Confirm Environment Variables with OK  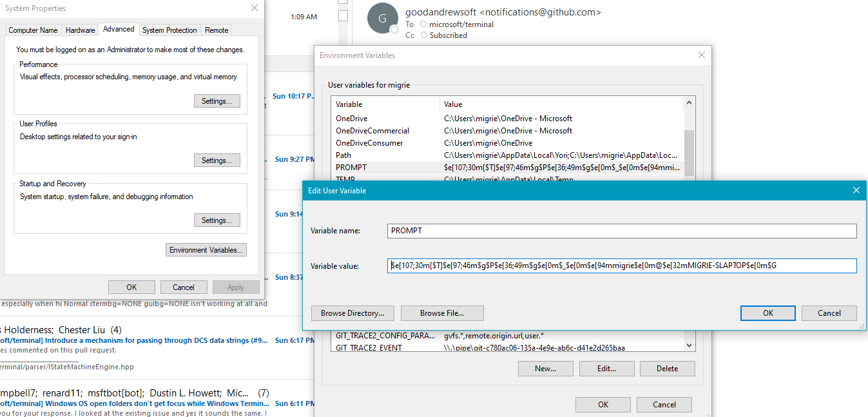tap(603, 405)
